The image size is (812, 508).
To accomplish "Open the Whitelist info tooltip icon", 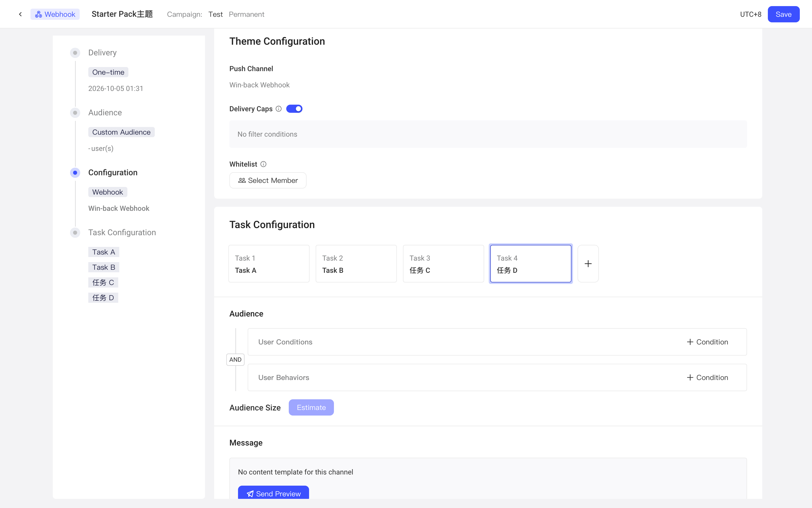I will 263,164.
